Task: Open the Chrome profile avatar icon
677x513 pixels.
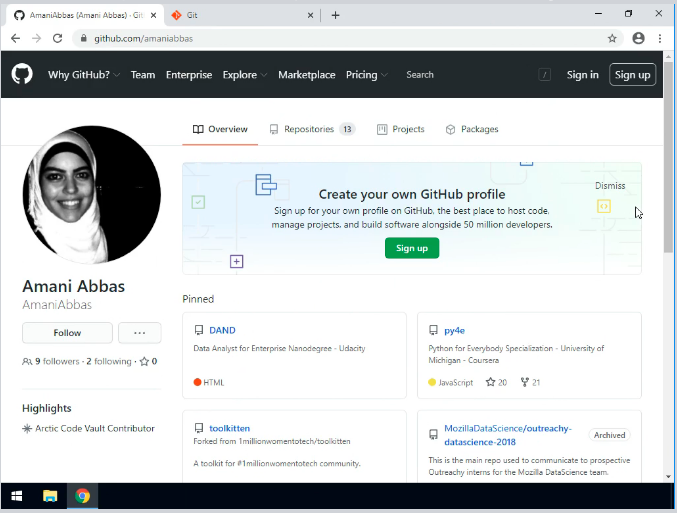Action: click(x=638, y=38)
